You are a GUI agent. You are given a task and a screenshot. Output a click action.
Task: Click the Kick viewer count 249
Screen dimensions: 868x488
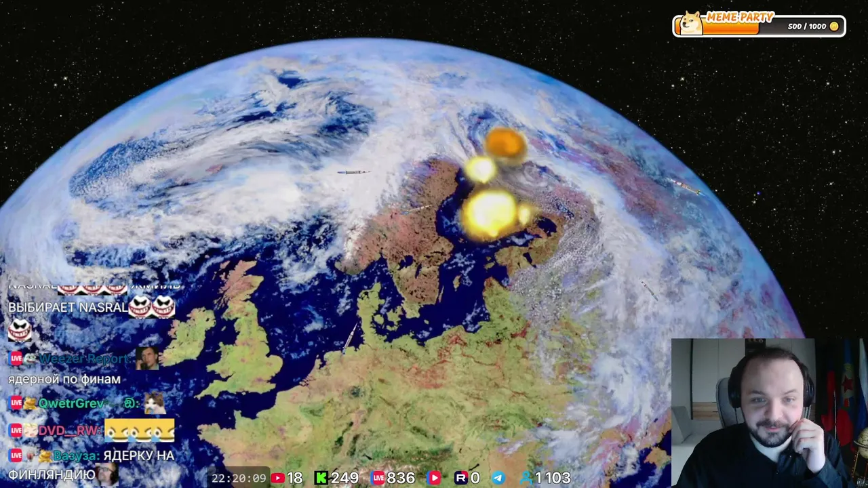[x=345, y=478]
